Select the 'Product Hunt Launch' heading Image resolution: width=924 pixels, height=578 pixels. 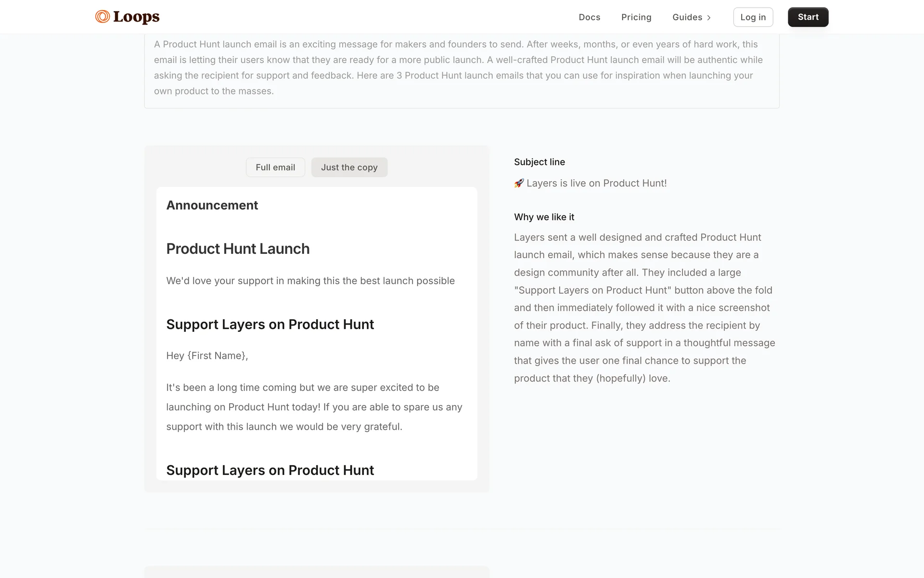238,249
